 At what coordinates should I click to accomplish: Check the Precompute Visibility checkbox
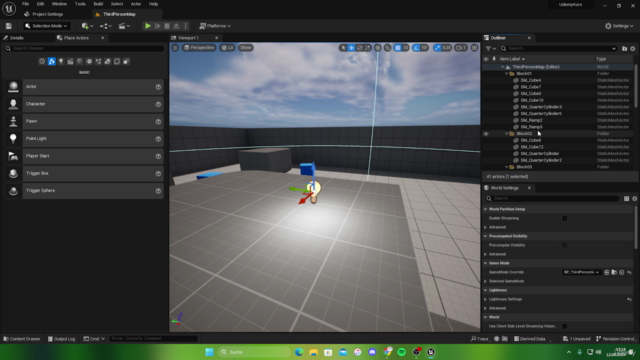pos(564,245)
